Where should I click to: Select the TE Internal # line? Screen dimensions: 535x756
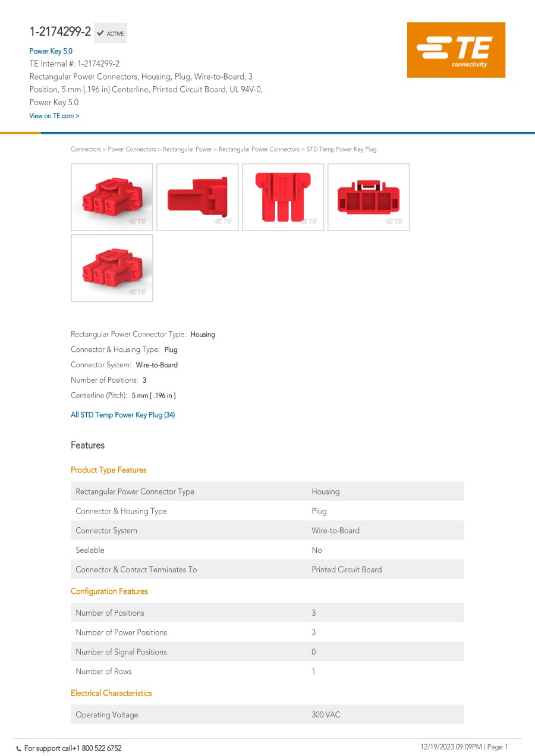click(x=75, y=64)
